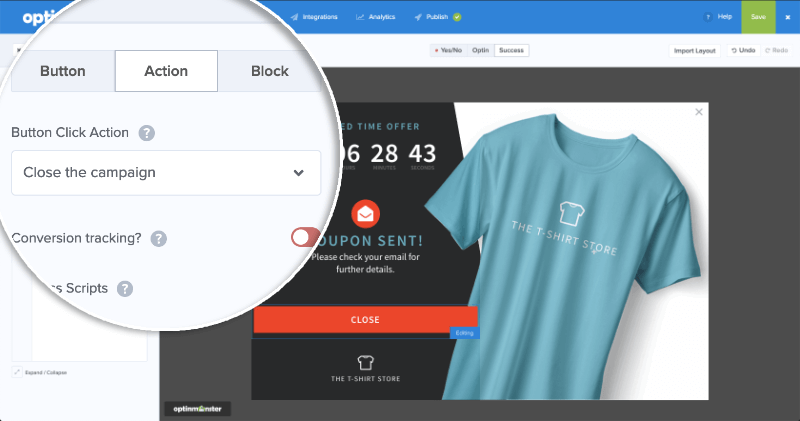The width and height of the screenshot is (800, 421).
Task: Toggle the Conversion tracking switch
Action: tap(305, 237)
